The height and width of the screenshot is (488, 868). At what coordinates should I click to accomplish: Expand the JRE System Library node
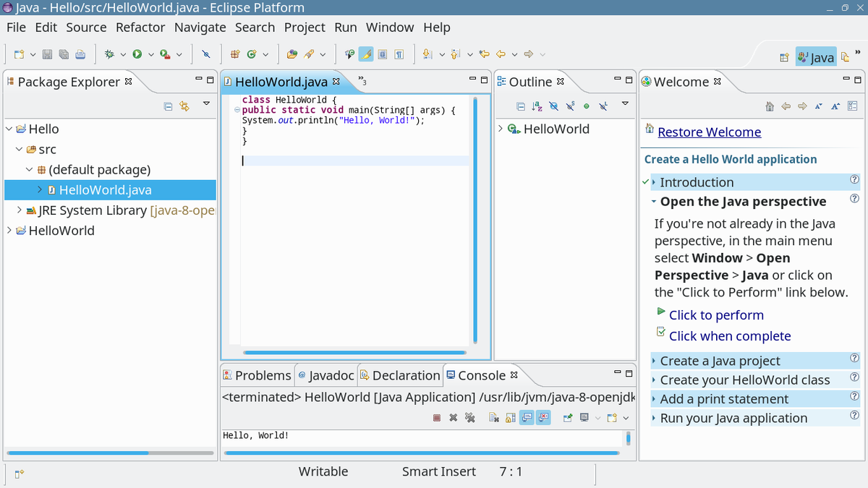point(19,210)
